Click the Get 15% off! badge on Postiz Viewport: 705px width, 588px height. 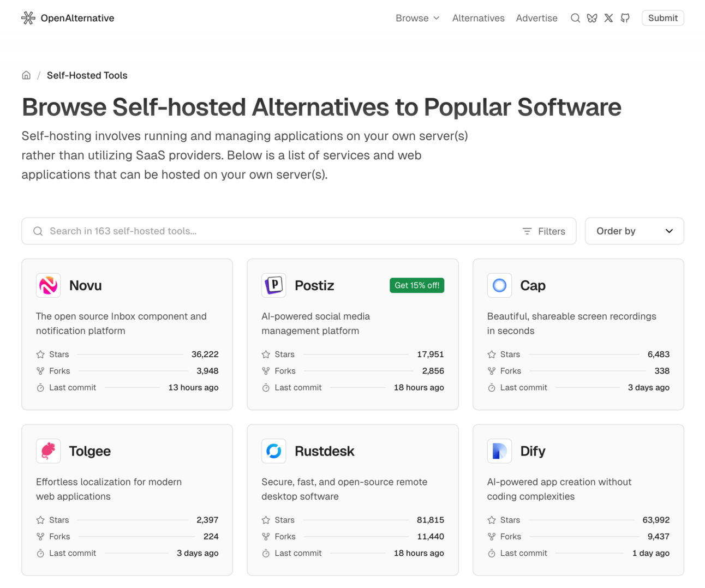point(417,285)
